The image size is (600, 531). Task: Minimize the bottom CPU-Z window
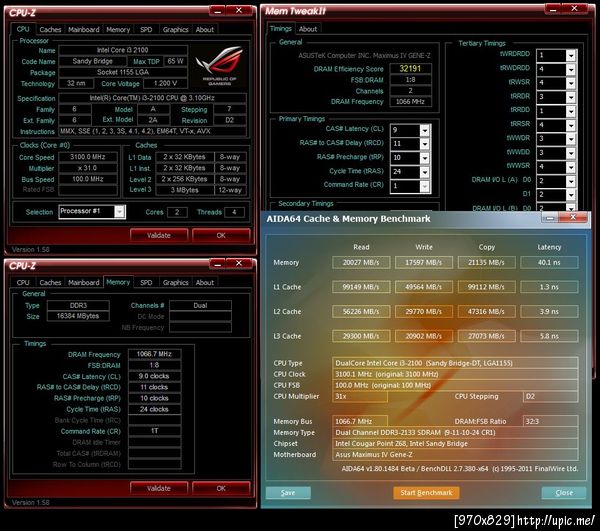[x=217, y=264]
